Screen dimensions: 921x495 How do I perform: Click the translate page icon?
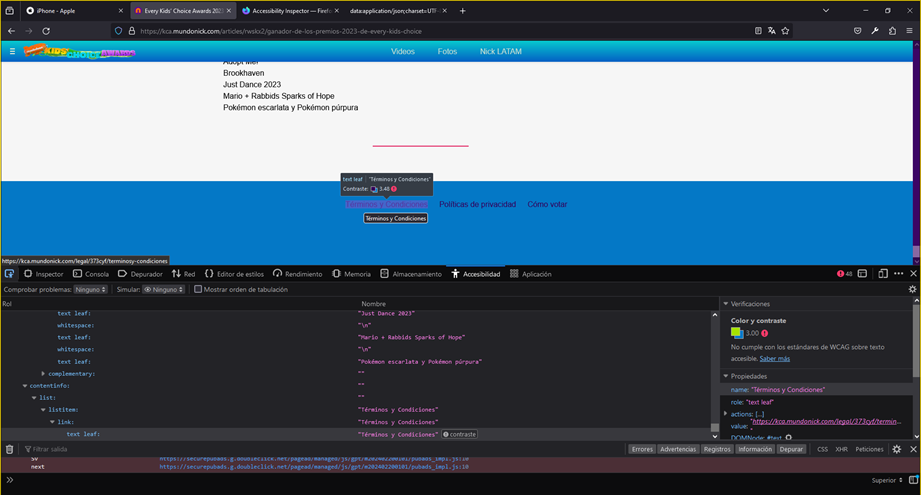pos(771,31)
